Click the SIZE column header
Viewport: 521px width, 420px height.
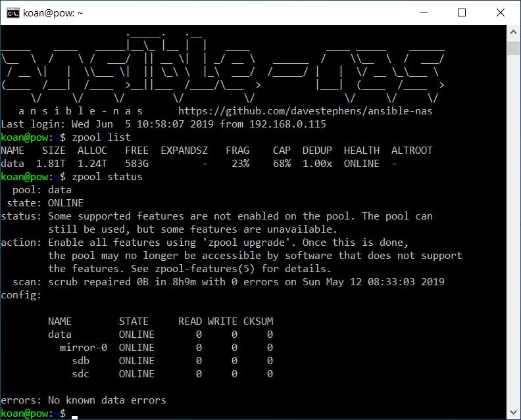tap(54, 151)
